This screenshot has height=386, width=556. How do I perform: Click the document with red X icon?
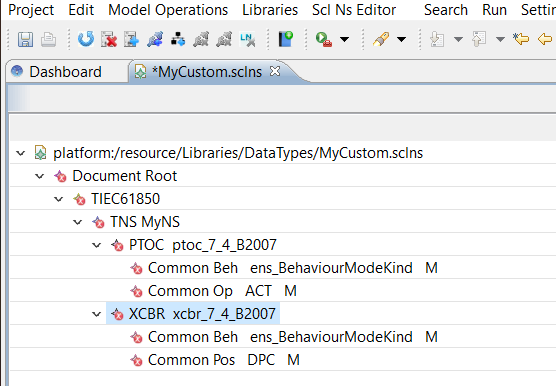(x=109, y=39)
